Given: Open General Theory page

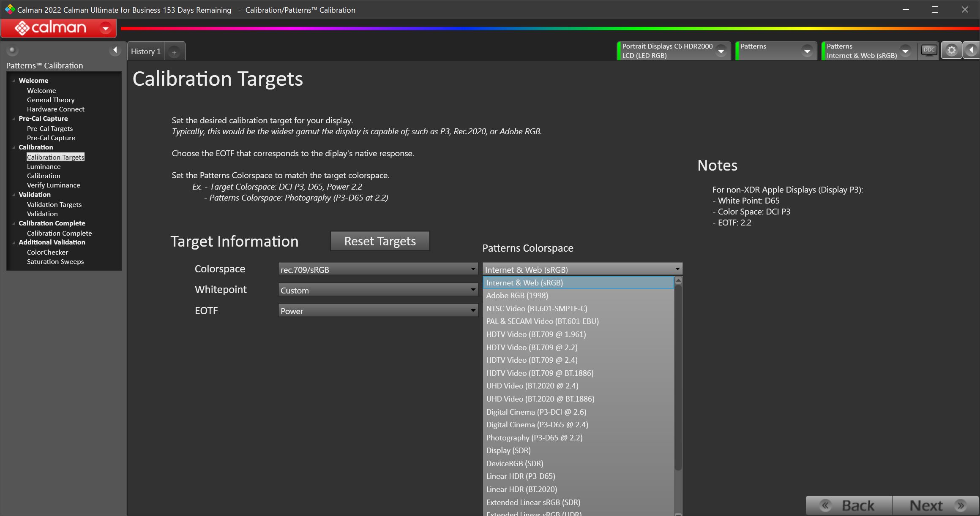Looking at the screenshot, I should point(51,100).
